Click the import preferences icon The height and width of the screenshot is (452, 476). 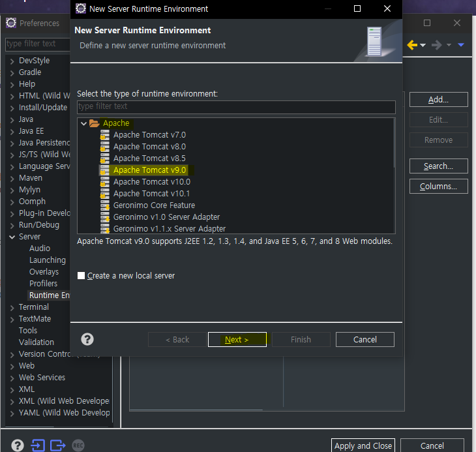[38, 445]
